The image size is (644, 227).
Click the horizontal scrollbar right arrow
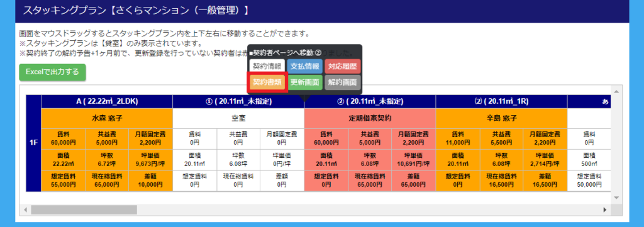(x=604, y=210)
